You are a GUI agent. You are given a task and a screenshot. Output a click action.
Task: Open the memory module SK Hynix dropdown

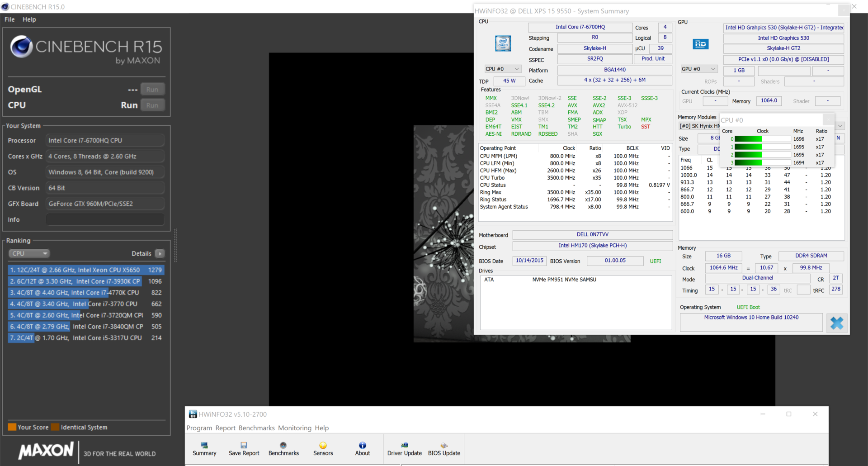[840, 126]
